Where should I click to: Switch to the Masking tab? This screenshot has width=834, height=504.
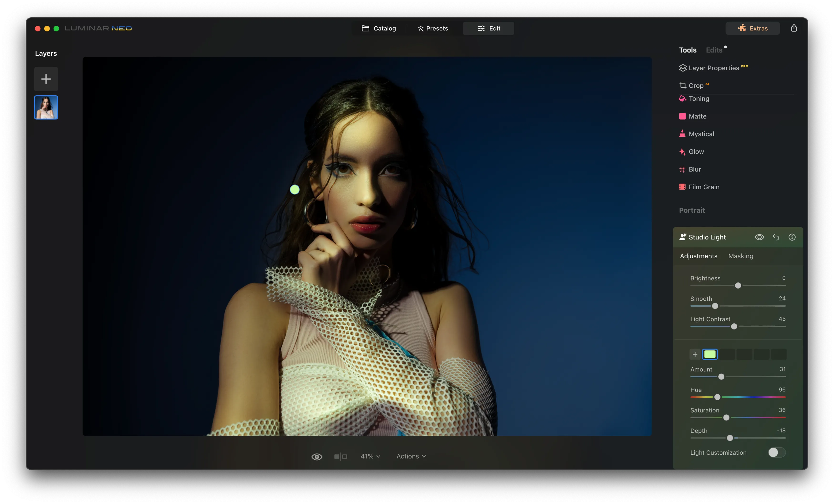coord(741,256)
